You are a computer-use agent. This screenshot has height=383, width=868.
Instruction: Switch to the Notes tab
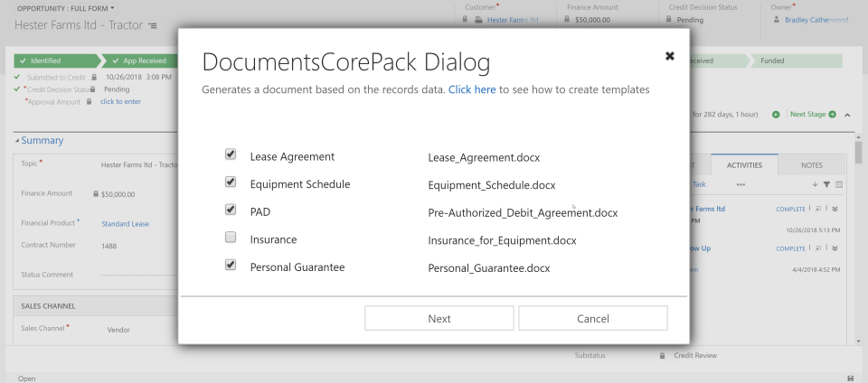pyautogui.click(x=812, y=164)
